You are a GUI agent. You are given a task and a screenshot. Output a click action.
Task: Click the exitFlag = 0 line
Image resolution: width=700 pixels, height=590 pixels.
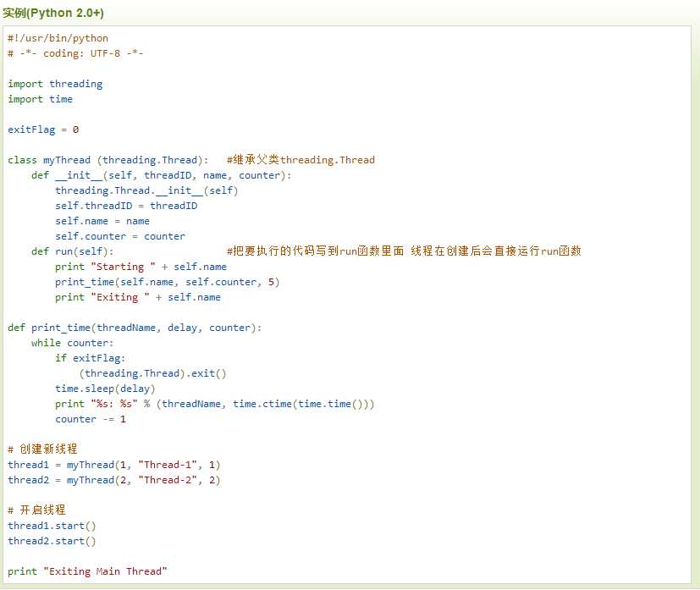coord(43,130)
